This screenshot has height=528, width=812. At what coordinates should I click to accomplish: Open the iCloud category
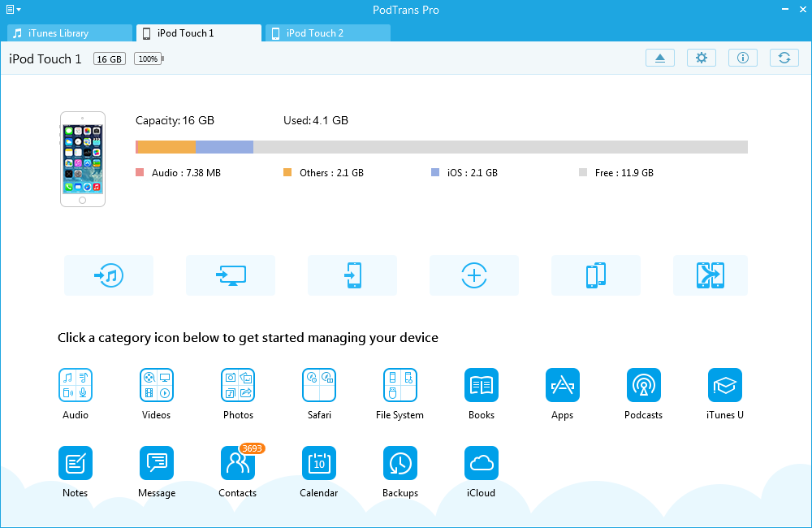(482, 463)
